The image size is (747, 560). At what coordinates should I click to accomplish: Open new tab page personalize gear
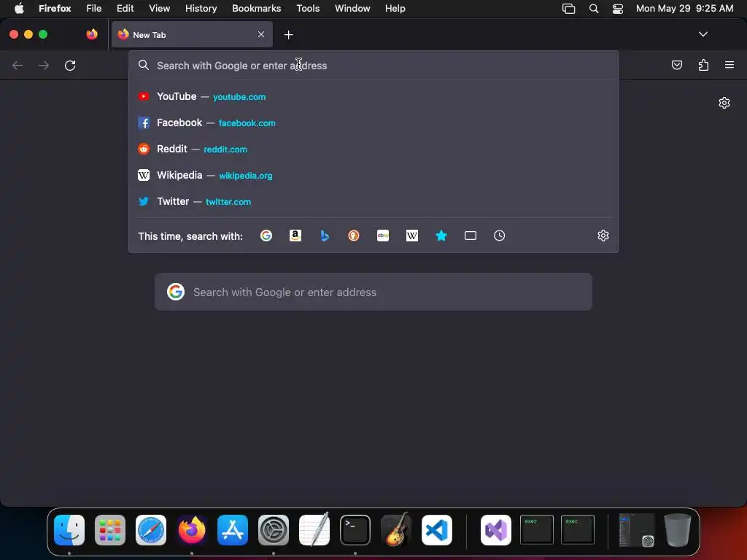click(x=724, y=103)
